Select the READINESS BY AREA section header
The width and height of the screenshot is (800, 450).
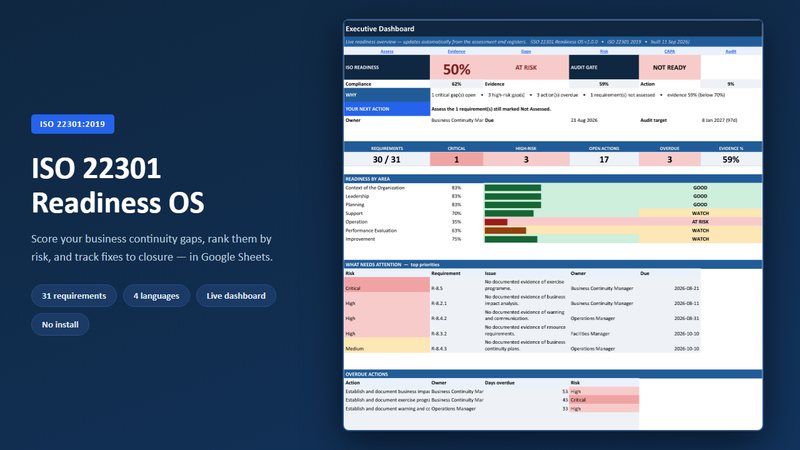553,179
